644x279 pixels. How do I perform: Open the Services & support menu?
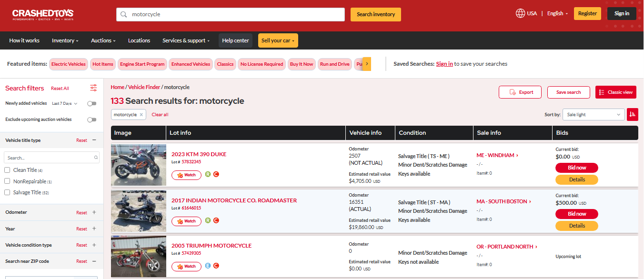point(186,40)
